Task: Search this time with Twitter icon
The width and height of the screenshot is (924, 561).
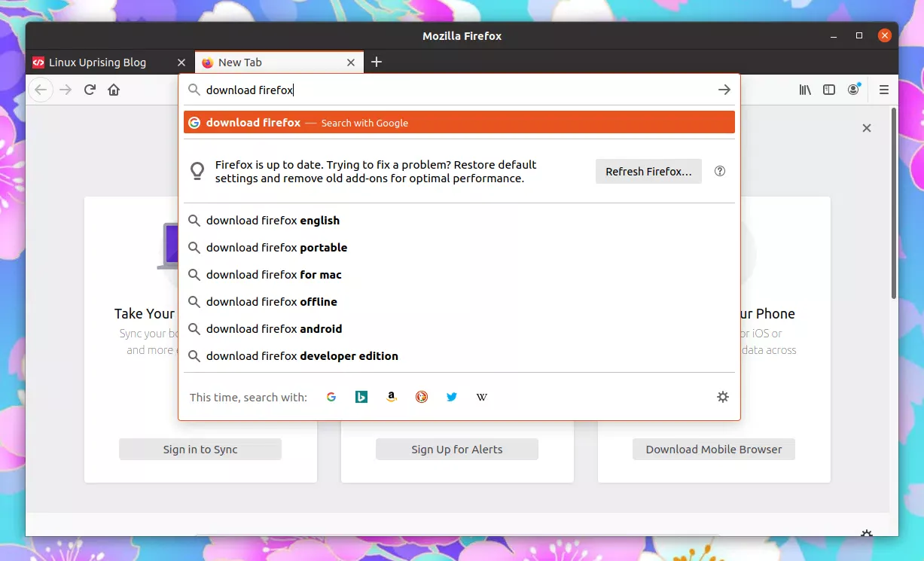Action: (x=452, y=397)
